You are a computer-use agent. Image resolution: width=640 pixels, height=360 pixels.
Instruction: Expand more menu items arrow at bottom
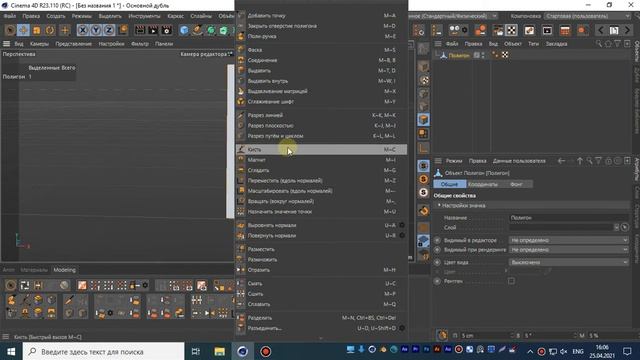pos(321,338)
